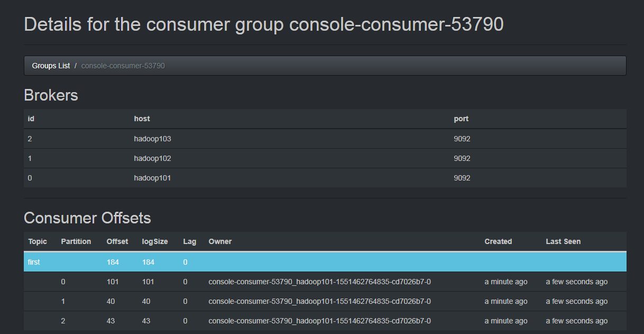Screen dimensions: 644x334
Task: Click logSize 101 of partition 0
Action: click(148, 282)
